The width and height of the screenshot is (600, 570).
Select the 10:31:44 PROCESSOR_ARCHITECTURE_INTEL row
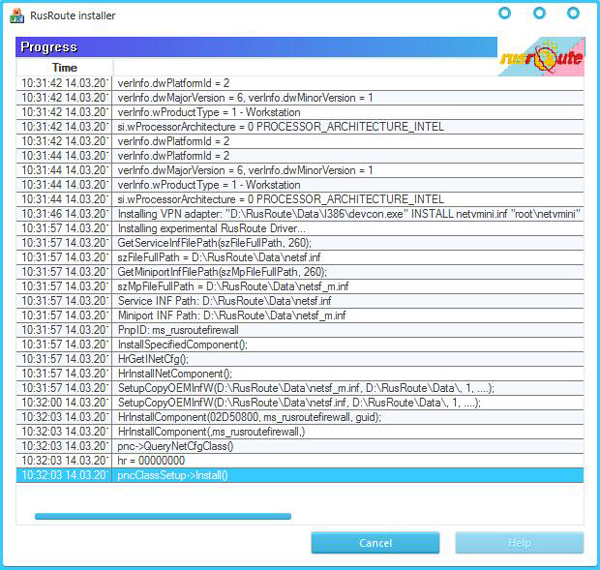coord(300,199)
